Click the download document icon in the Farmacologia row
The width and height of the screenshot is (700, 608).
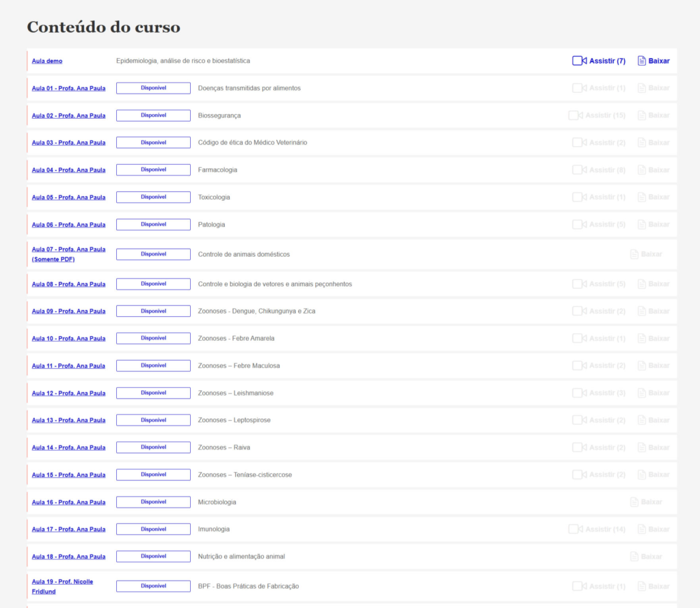point(641,170)
